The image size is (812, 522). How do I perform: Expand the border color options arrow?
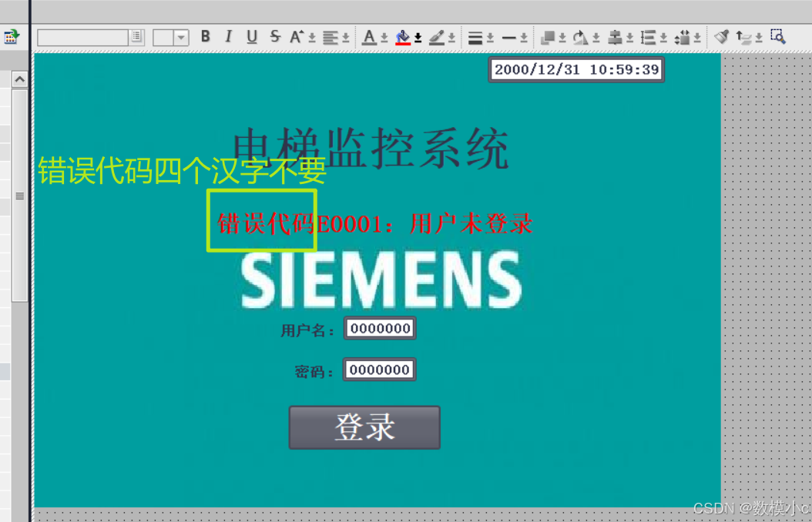point(451,38)
